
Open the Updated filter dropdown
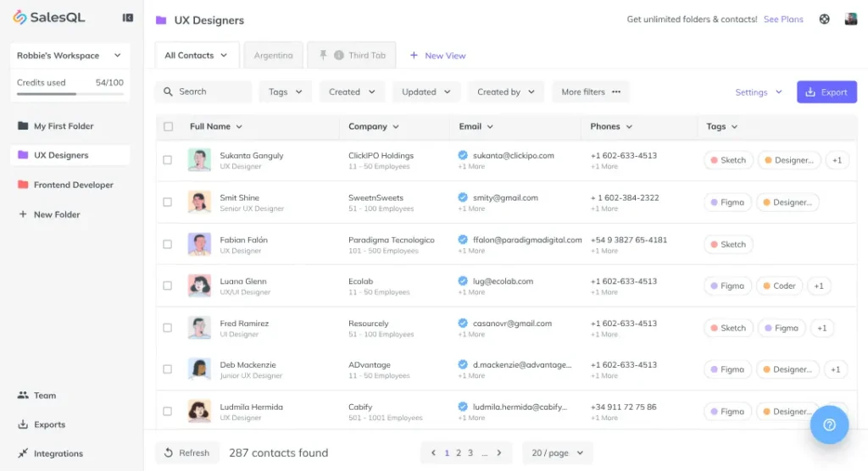(x=426, y=91)
